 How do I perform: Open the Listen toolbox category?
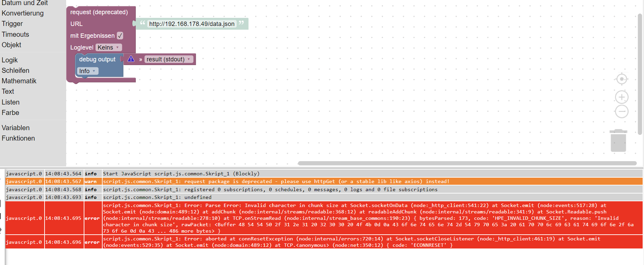pos(10,102)
